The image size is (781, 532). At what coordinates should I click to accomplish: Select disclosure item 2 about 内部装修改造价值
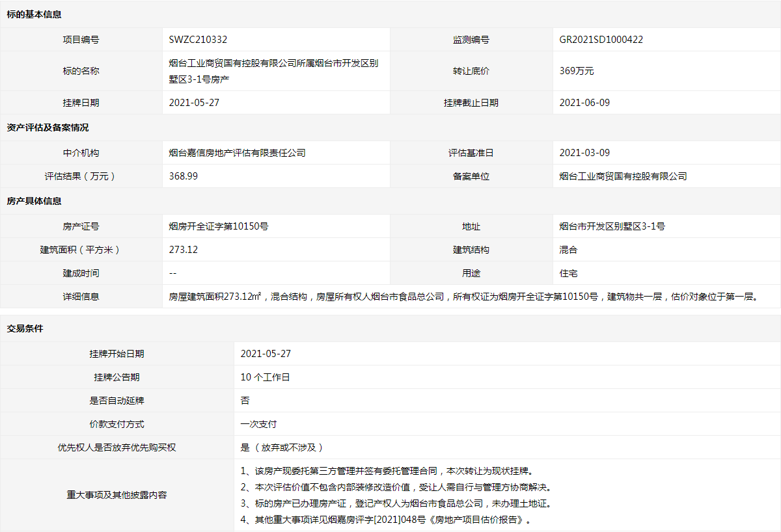tap(397, 487)
